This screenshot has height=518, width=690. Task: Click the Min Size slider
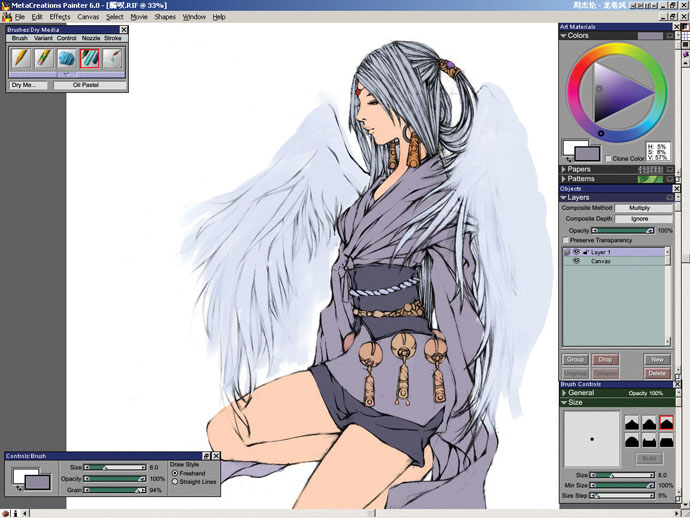point(622,485)
